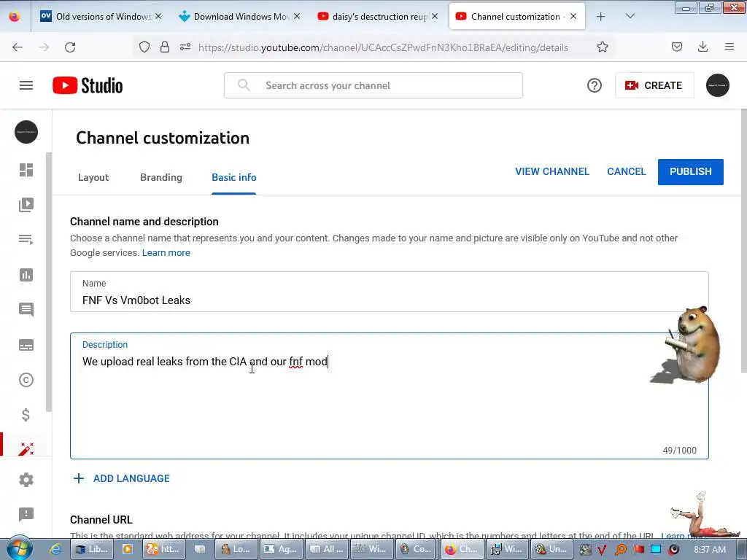Open the site permissions icon in the address bar
747x560 pixels.
pyautogui.click(x=185, y=47)
